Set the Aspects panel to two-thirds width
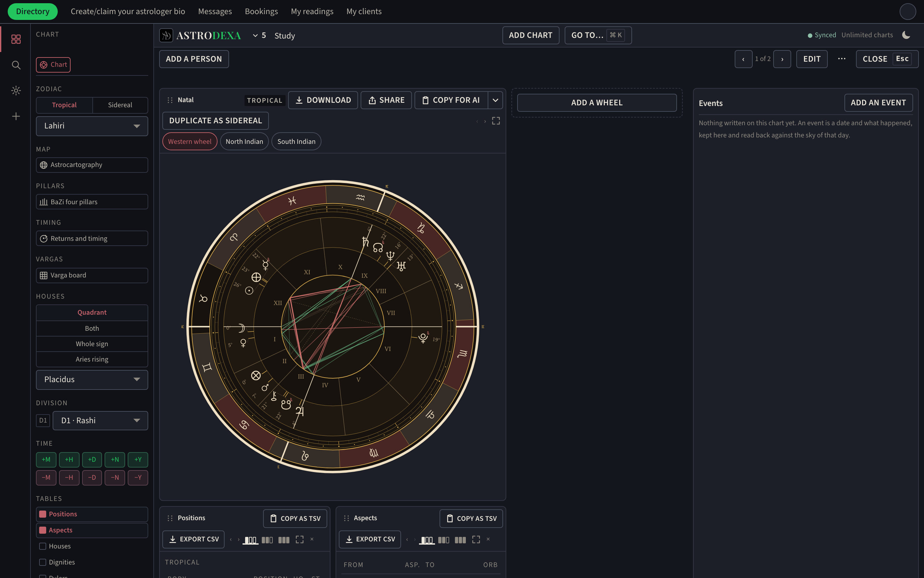The image size is (924, 578). click(443, 540)
